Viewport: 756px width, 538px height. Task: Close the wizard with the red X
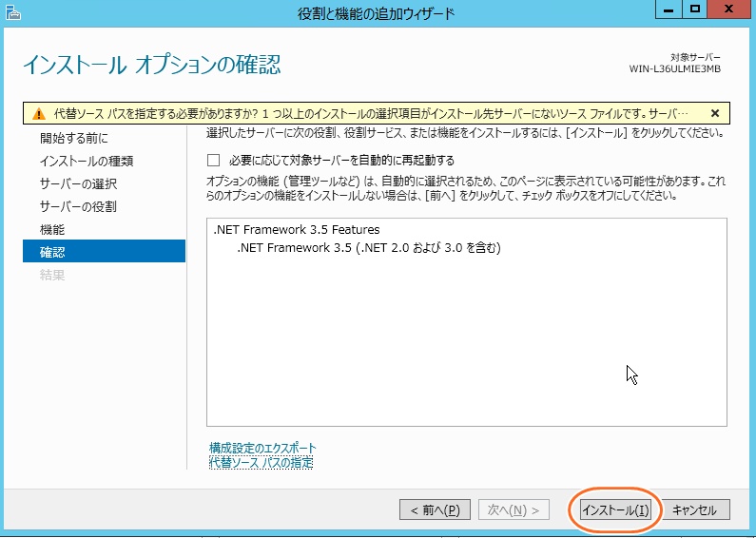(729, 10)
